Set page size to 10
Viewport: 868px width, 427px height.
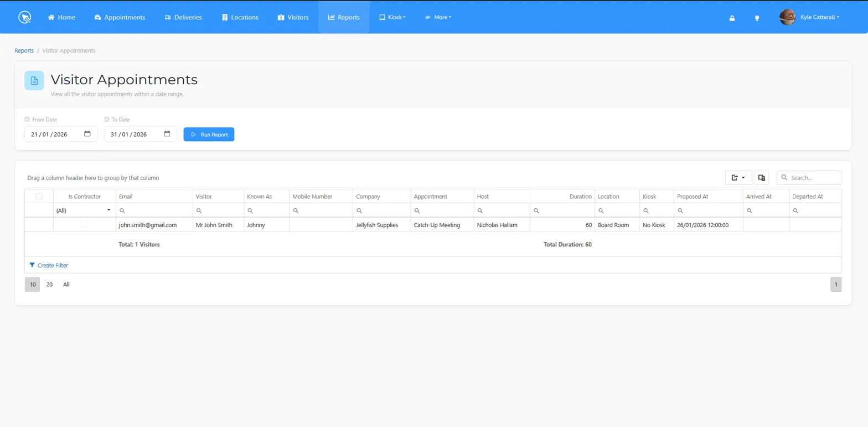pyautogui.click(x=33, y=284)
